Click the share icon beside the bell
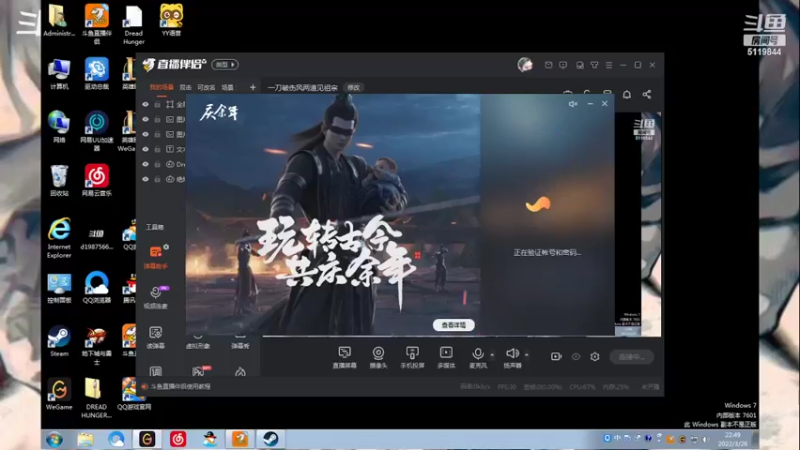800x450 pixels. (646, 94)
